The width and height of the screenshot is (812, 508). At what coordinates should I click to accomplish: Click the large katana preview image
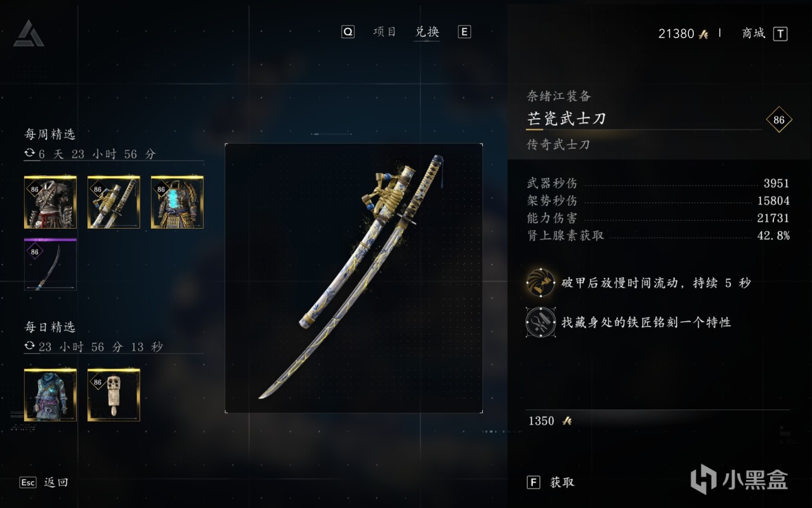pyautogui.click(x=354, y=278)
